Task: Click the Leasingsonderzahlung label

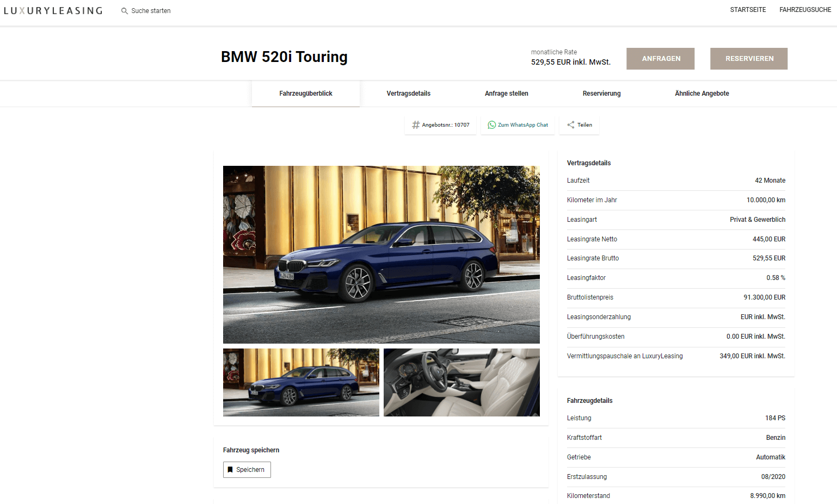Action: click(599, 317)
